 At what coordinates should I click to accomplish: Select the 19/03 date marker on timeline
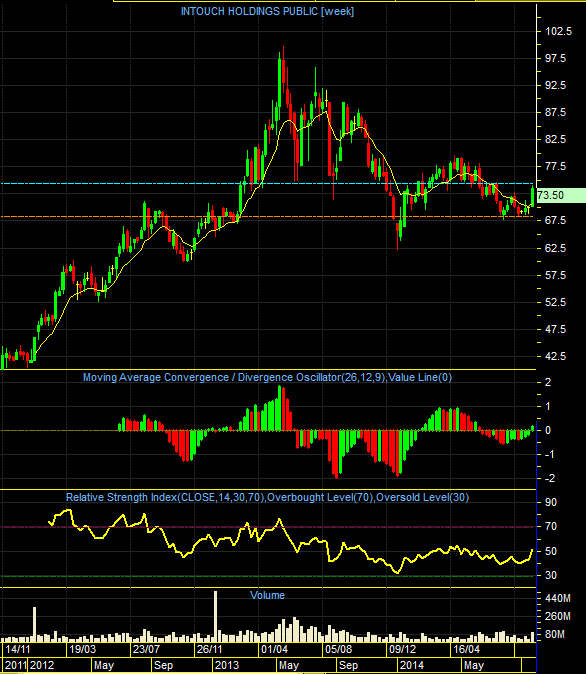(83, 649)
